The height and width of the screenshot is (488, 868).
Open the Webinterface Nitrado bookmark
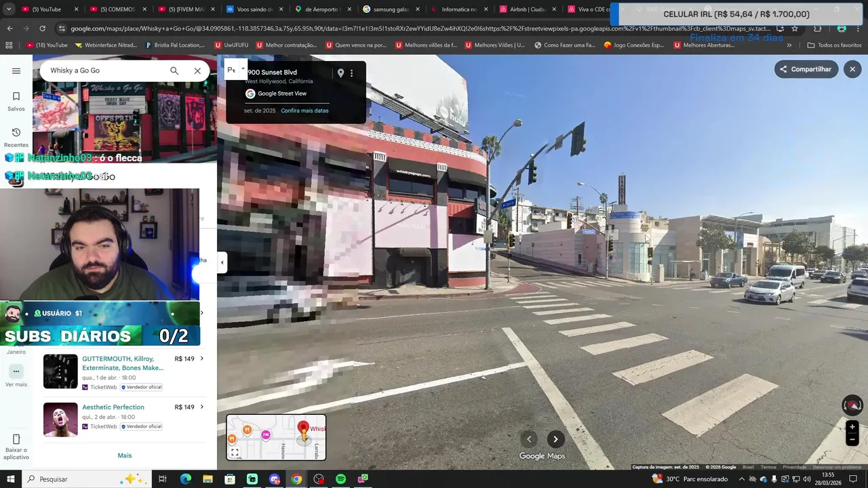click(x=106, y=45)
